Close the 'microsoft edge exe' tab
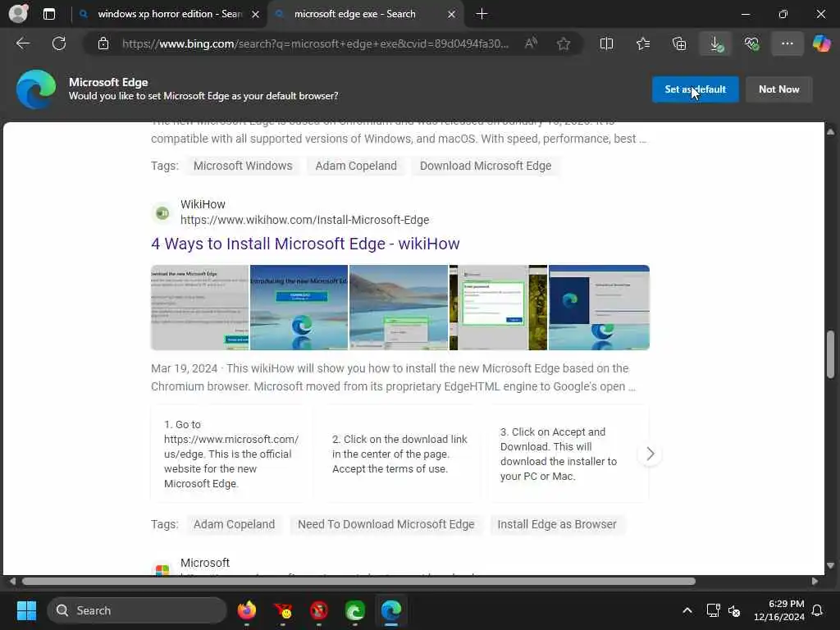The image size is (840, 630). [452, 15]
